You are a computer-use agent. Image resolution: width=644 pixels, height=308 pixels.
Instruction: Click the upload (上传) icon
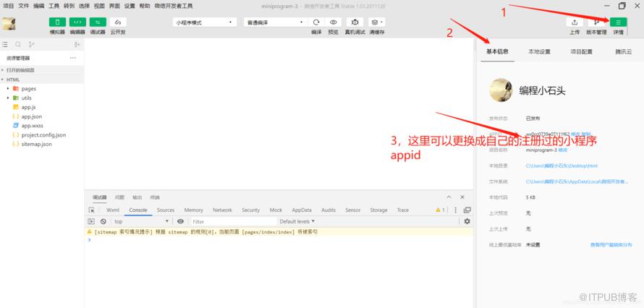pos(575,22)
